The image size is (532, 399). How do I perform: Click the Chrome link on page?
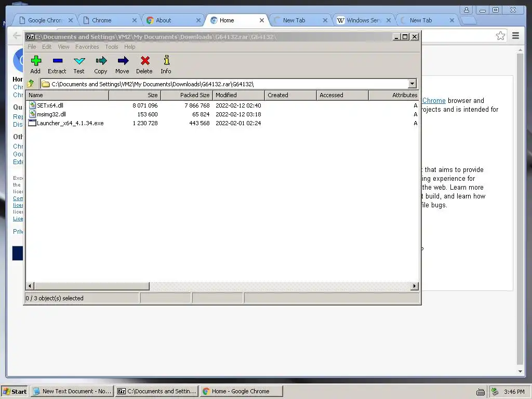[434, 101]
